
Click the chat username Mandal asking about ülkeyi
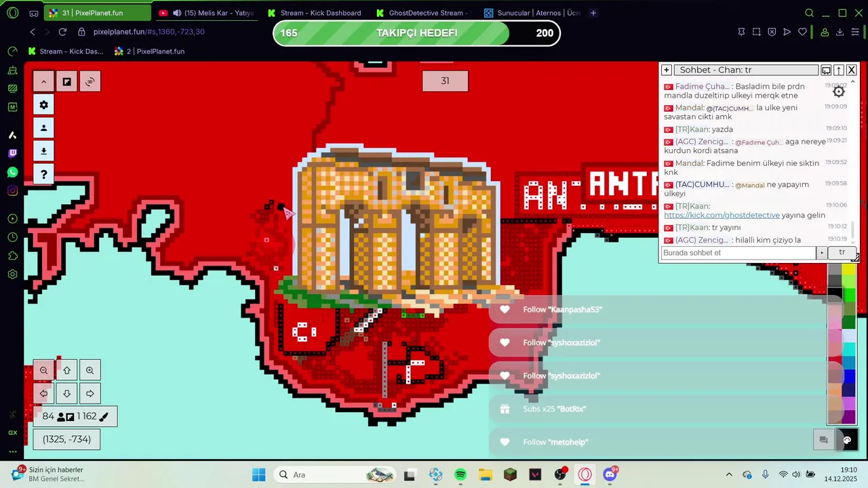pos(689,163)
